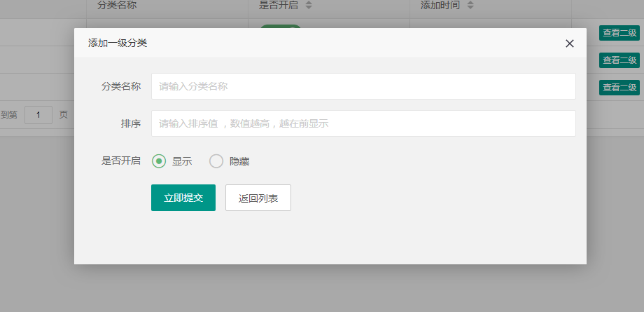Screen dimensions: 644x312
Task: Click the 返回列表 button
Action: 258,198
